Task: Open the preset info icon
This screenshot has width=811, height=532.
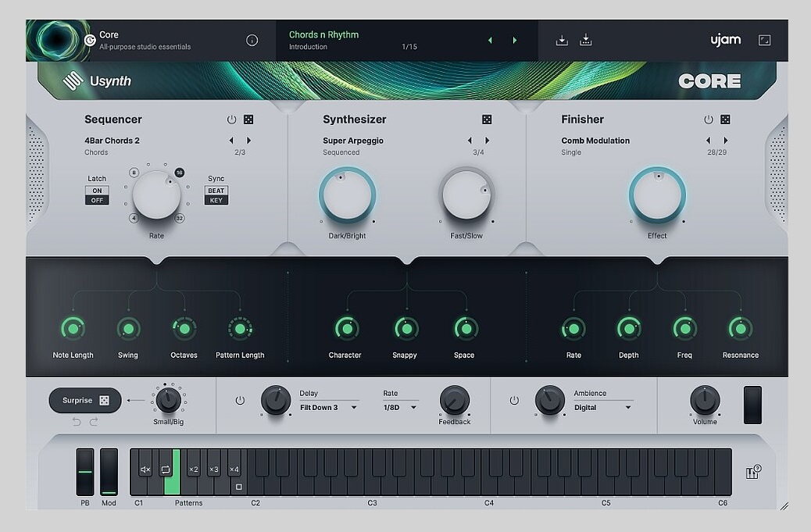Action: [x=252, y=41]
